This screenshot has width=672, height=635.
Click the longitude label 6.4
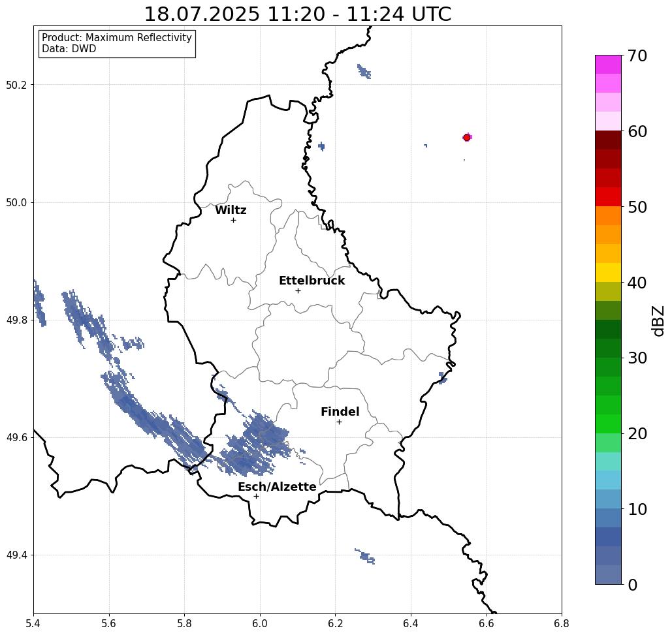(411, 623)
